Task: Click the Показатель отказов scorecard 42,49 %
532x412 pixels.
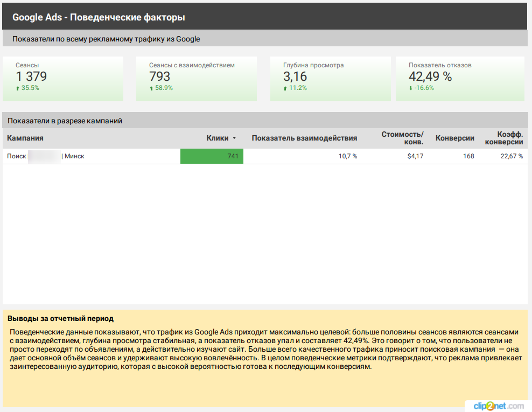Action: point(430,76)
